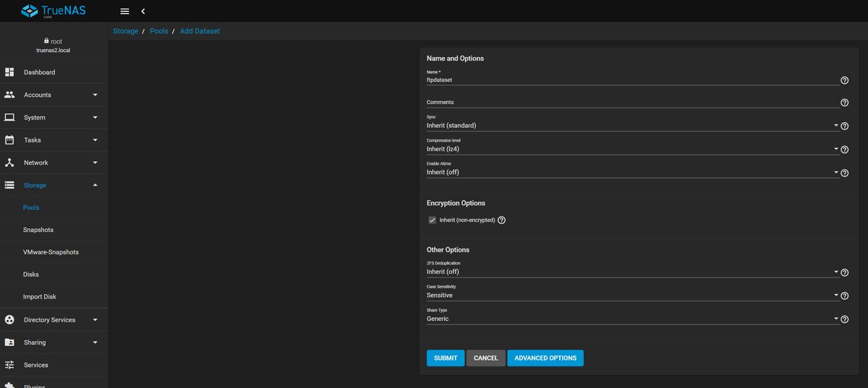Expand the Network menu arrow

pyautogui.click(x=95, y=163)
